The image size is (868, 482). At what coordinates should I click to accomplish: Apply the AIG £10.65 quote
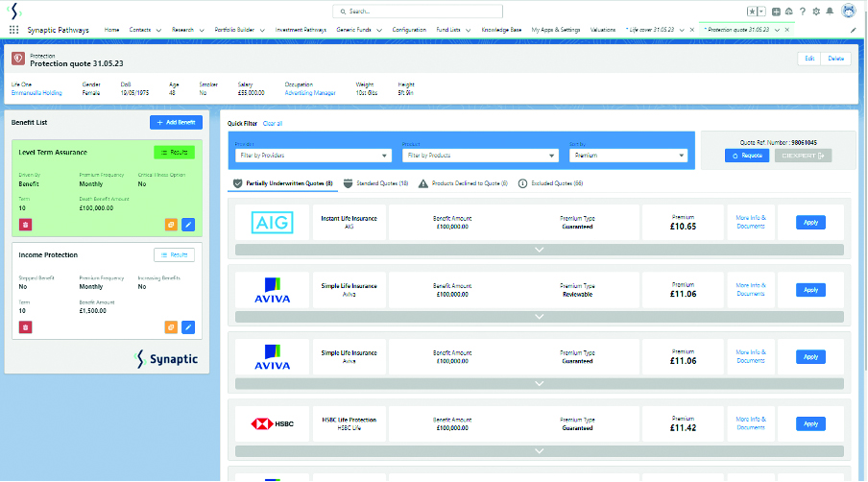811,223
